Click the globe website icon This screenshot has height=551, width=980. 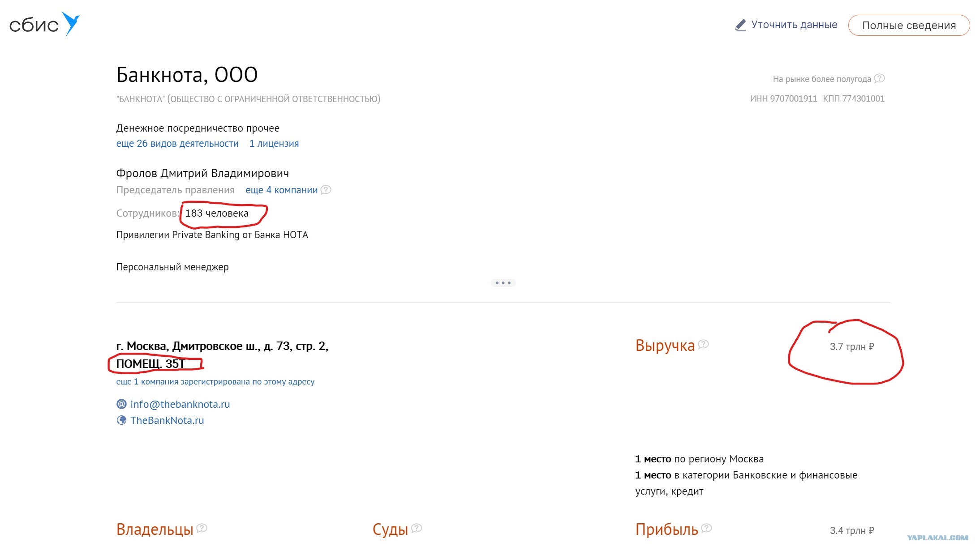(121, 420)
